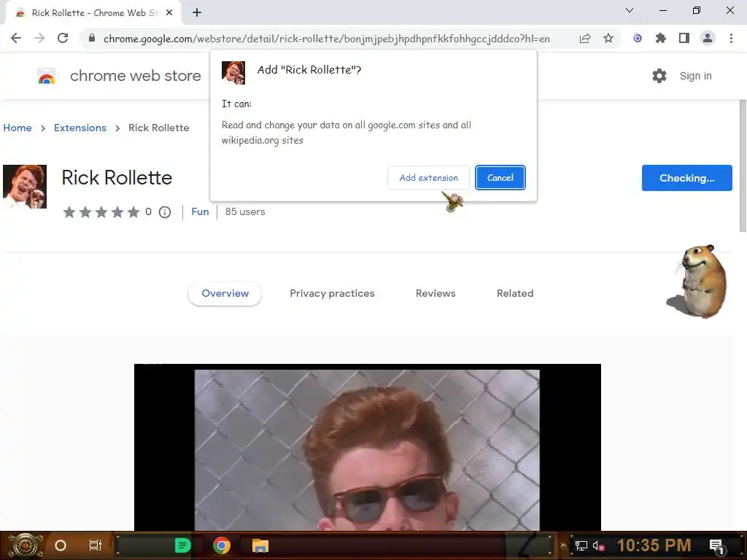Click the Rick Rollette breadcrumb text
The height and width of the screenshot is (560, 747).
pos(158,128)
